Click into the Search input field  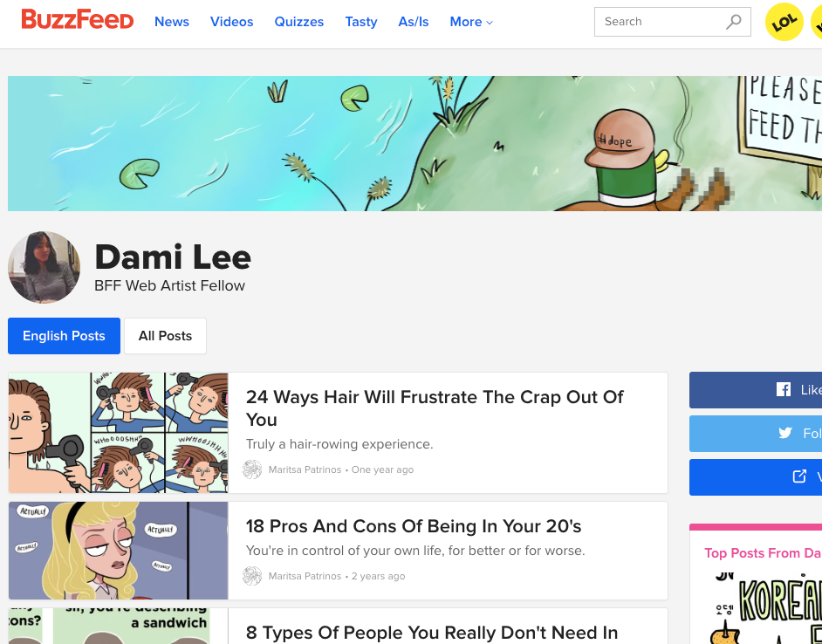click(661, 22)
